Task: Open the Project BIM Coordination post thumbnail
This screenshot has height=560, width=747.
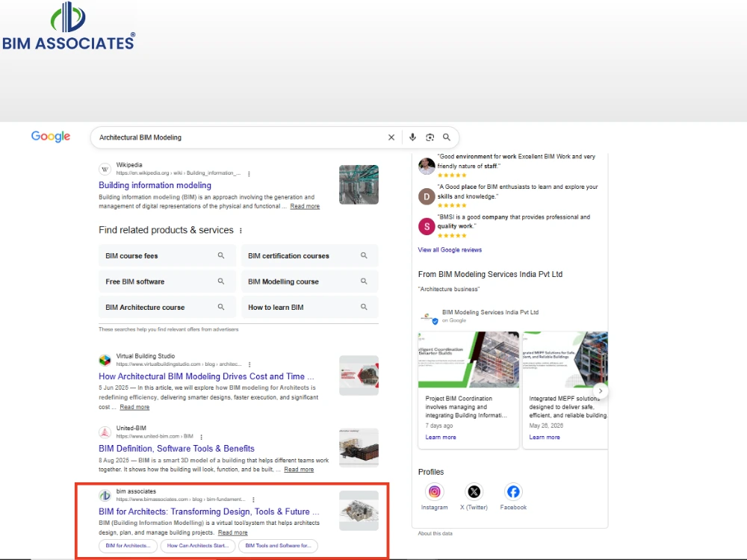Action: 468,360
